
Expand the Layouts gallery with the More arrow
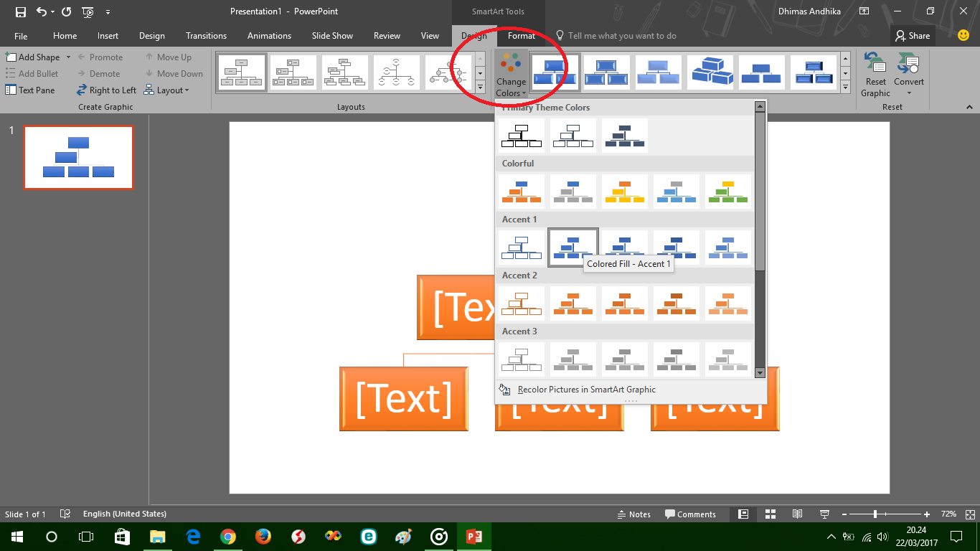point(480,88)
